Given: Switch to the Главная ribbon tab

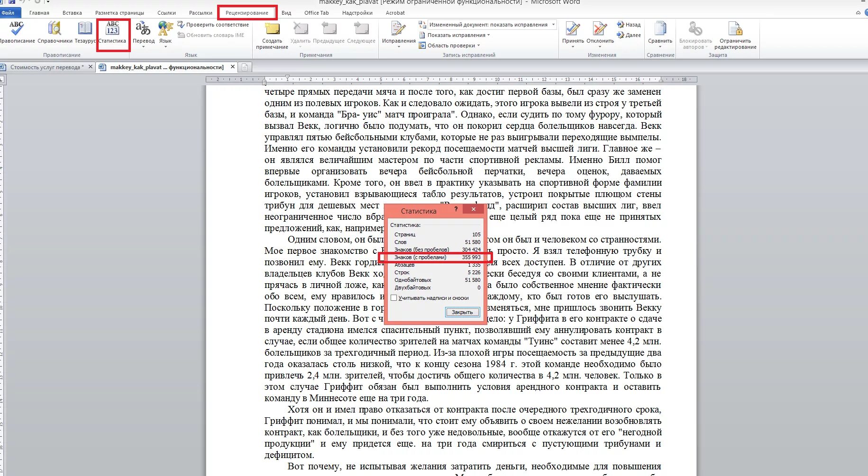Looking at the screenshot, I should click(x=39, y=13).
